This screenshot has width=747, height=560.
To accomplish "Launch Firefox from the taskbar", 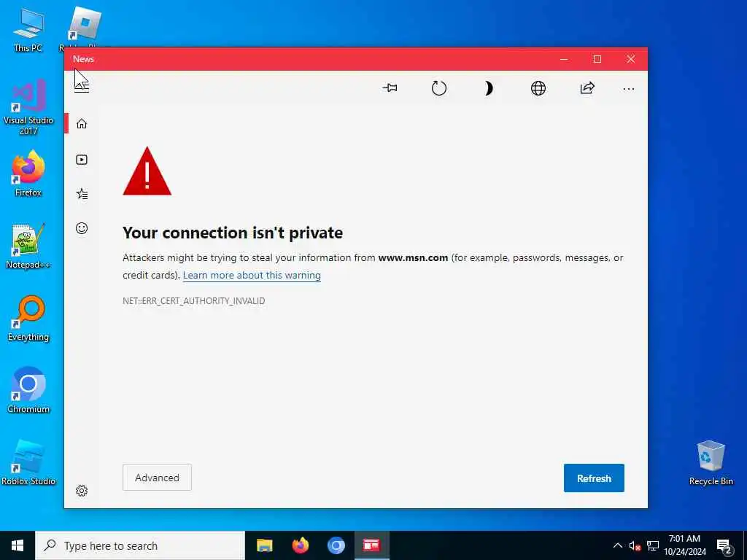I will 300,545.
